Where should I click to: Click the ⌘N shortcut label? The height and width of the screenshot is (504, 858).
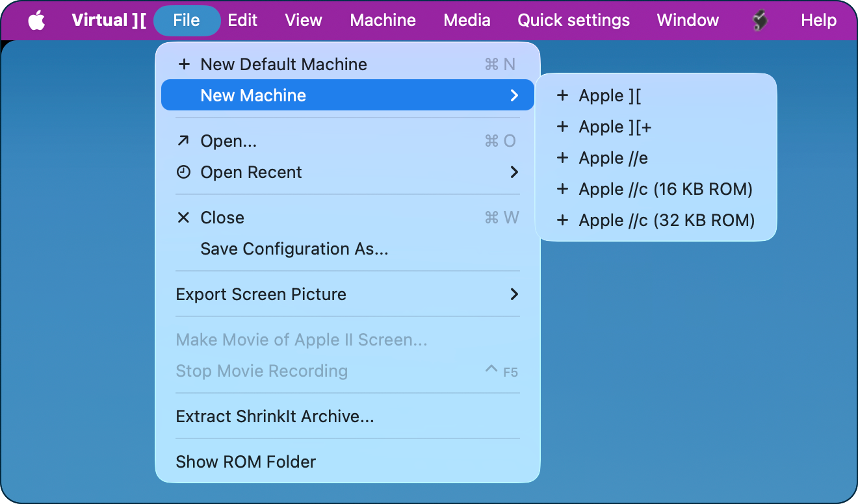(x=500, y=64)
